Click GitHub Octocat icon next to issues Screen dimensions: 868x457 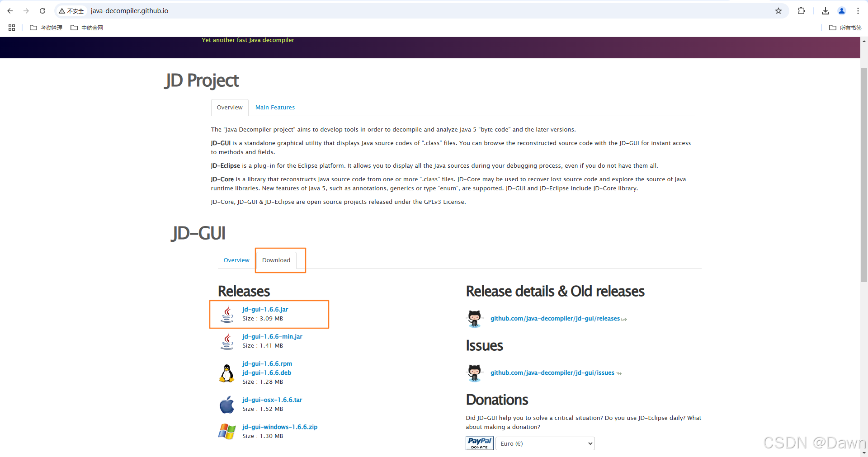pyautogui.click(x=474, y=373)
